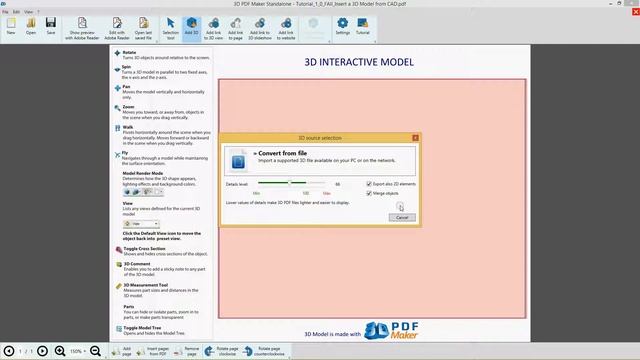Viewport: 640px width, 360px height.
Task: Go to next page arrow
Action: (x=42, y=351)
